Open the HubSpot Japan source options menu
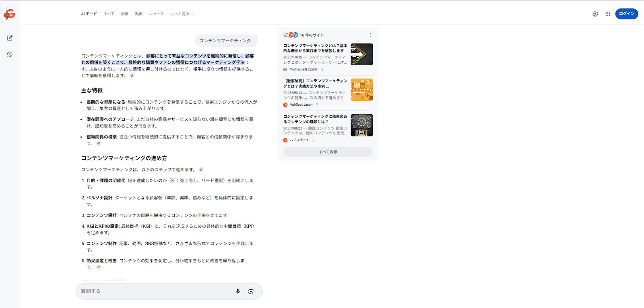Viewport: 644px width, 308px height. (x=317, y=105)
